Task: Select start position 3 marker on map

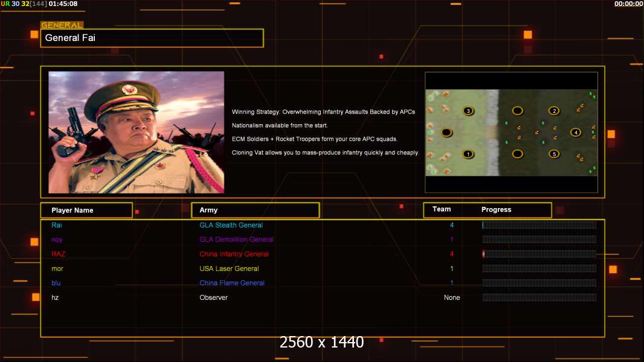Action: [x=467, y=111]
